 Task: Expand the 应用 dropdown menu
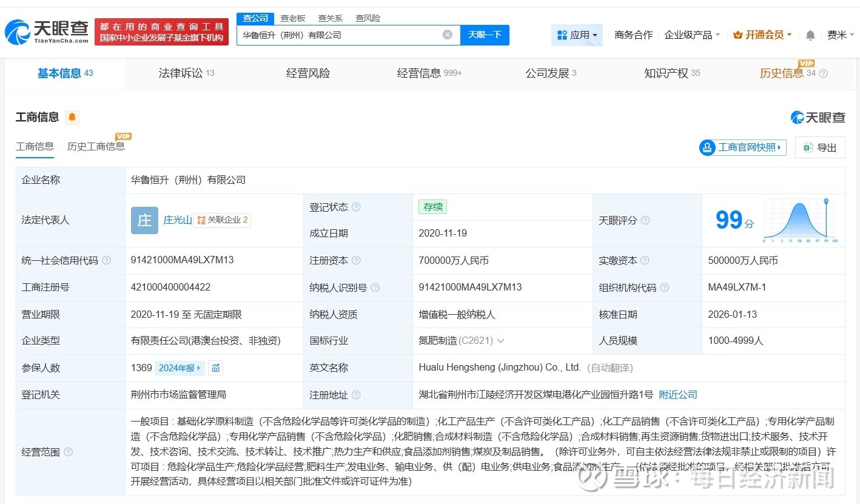[577, 35]
